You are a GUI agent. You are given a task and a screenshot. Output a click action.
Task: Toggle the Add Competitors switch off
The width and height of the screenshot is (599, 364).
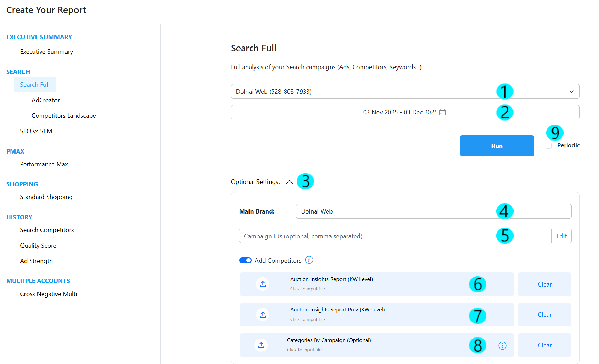pos(245,260)
